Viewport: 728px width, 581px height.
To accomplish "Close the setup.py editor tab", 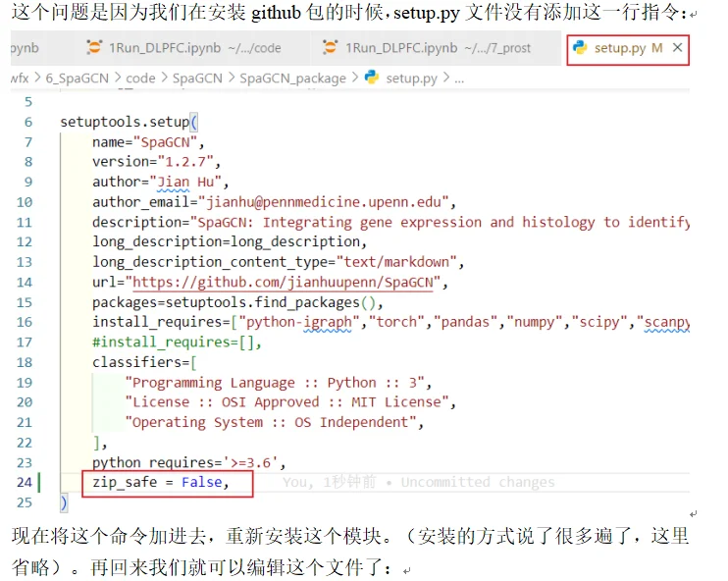I will coord(677,47).
